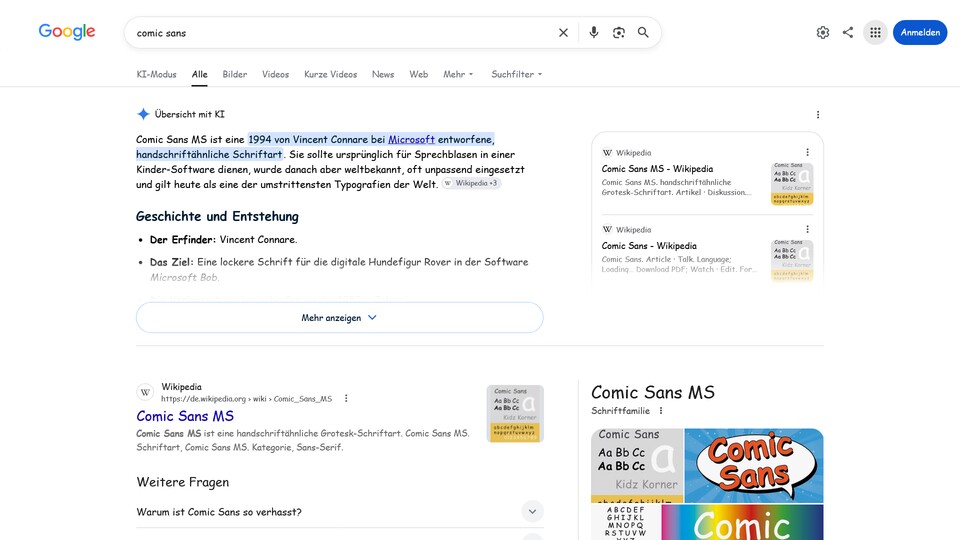Open the Google apps grid
This screenshot has height=540, width=960.
coord(876,32)
